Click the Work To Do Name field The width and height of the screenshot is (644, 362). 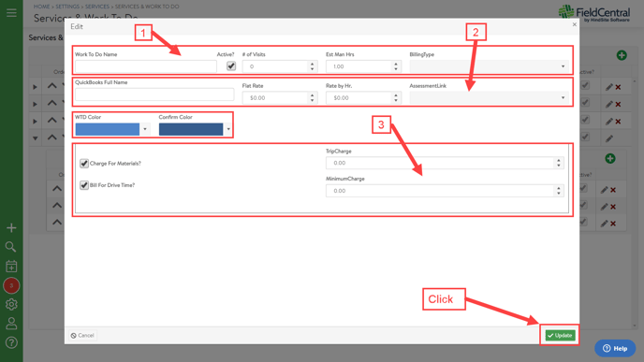coord(146,66)
